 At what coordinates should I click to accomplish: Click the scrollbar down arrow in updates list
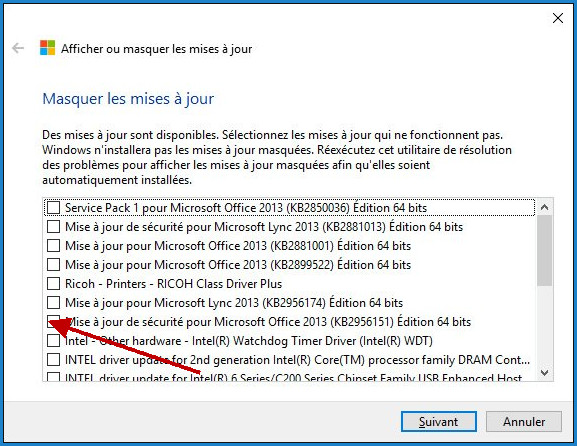[545, 372]
